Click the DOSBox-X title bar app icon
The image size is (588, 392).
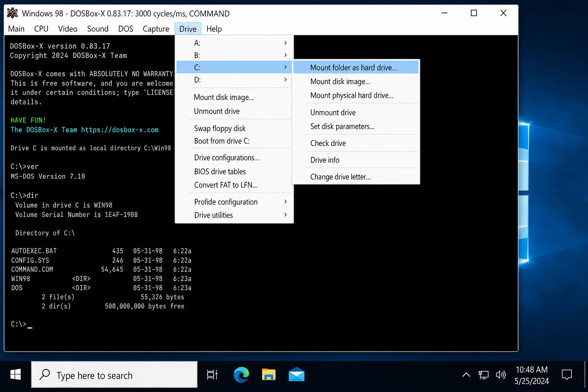pyautogui.click(x=13, y=13)
